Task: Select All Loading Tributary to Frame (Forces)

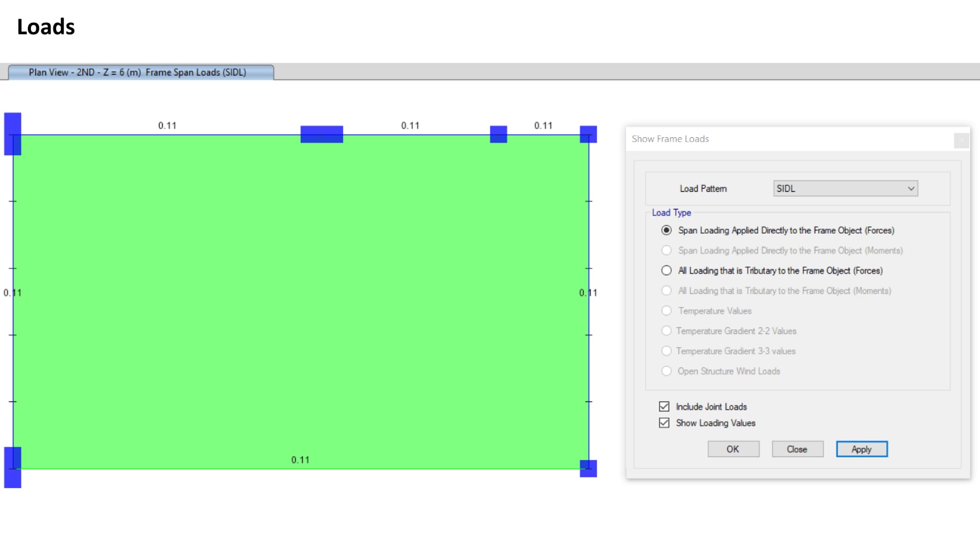Action: [x=666, y=270]
